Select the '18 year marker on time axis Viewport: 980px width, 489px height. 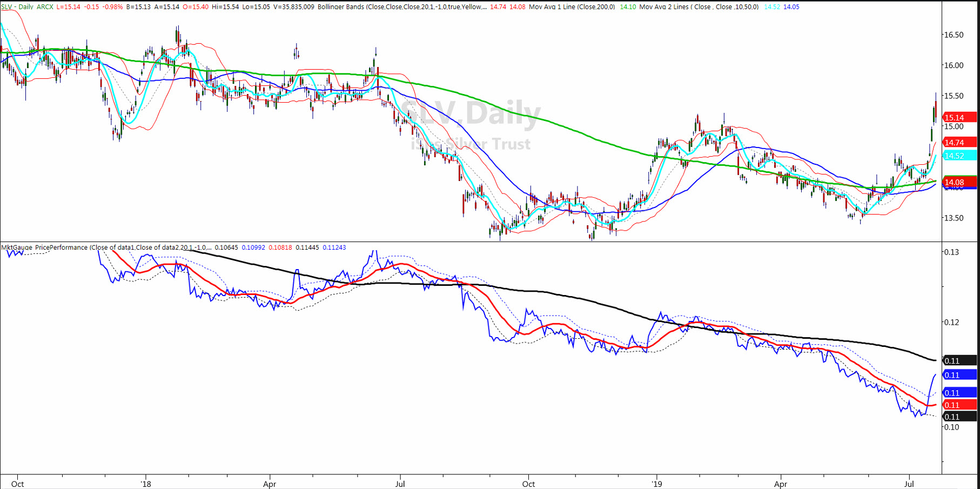click(x=145, y=484)
